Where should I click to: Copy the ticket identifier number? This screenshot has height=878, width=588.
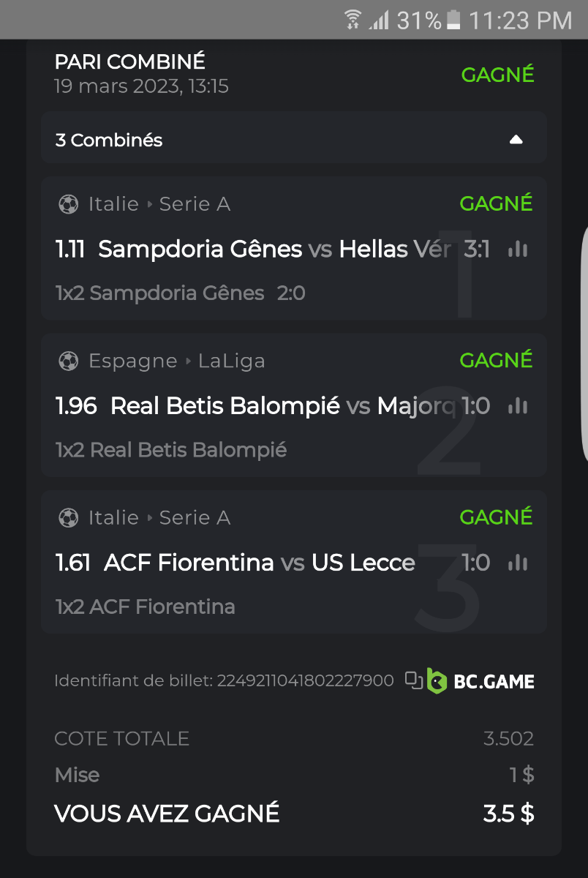415,680
